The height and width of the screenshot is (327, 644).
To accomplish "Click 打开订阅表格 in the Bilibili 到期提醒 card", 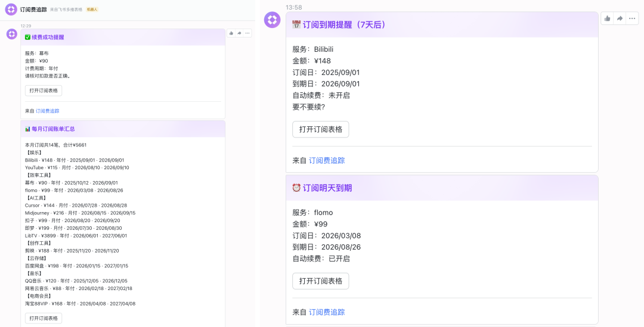I will pyautogui.click(x=321, y=129).
